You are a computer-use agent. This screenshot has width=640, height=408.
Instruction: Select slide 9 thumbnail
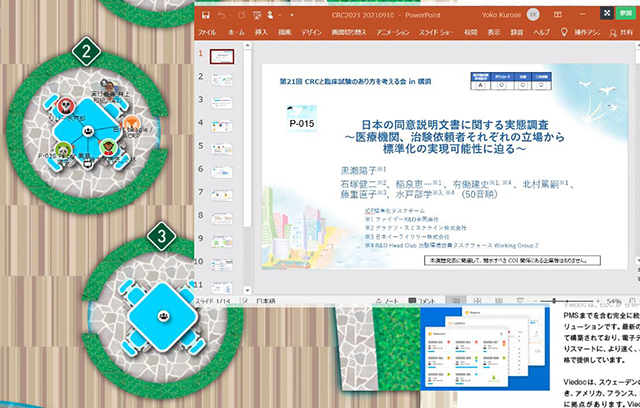coord(222,242)
